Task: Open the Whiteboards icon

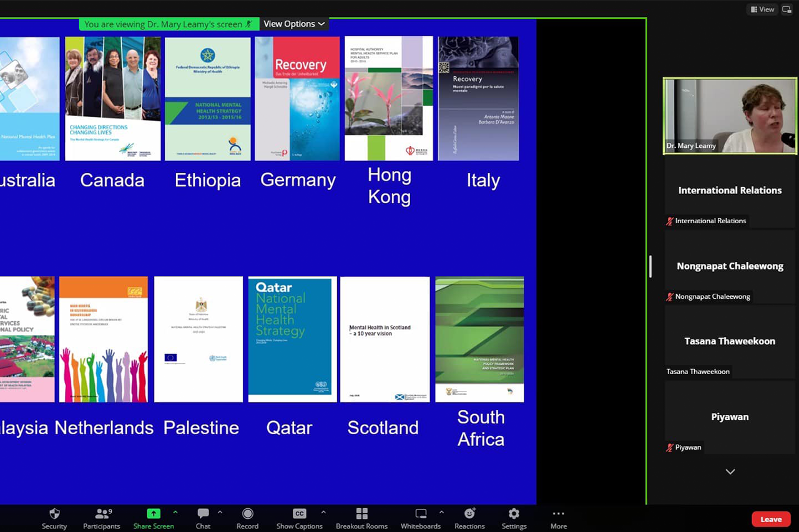Action: 421,513
